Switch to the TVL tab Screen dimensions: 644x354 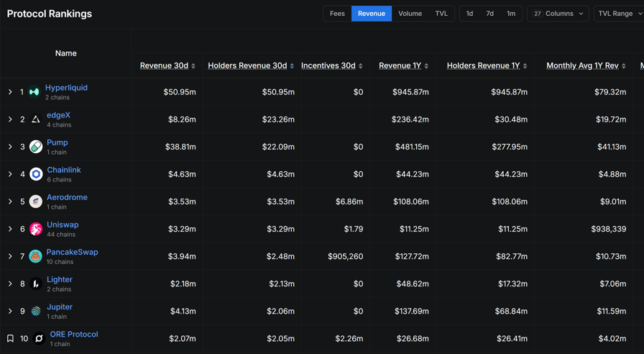tap(441, 14)
